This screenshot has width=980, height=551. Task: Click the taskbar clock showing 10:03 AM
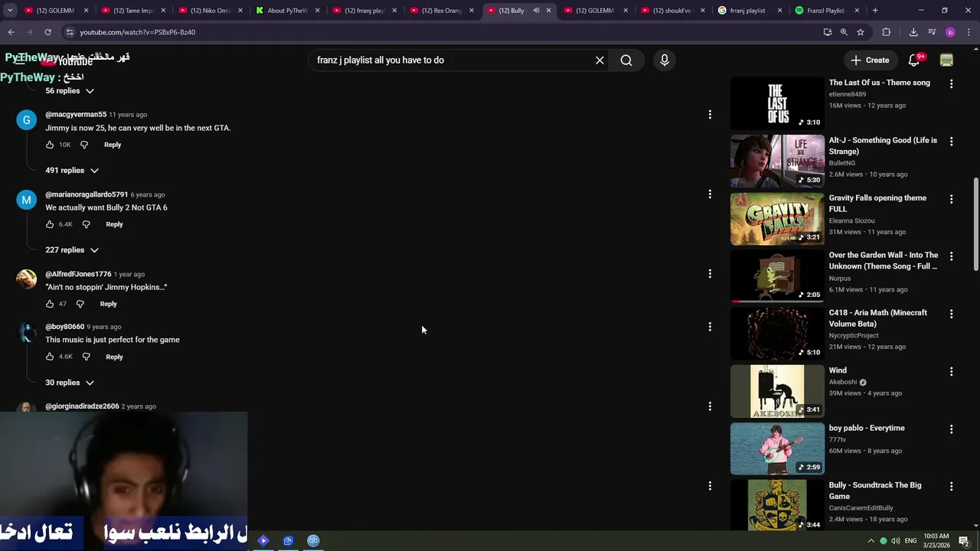pos(936,541)
